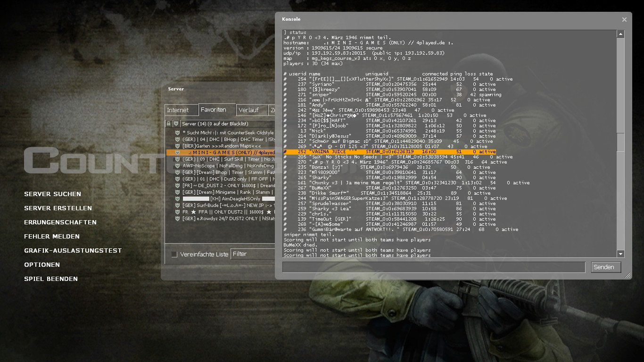
Task: Click shield icon of '09 | DHC | Surf Skill' server
Action: pyautogui.click(x=178, y=159)
